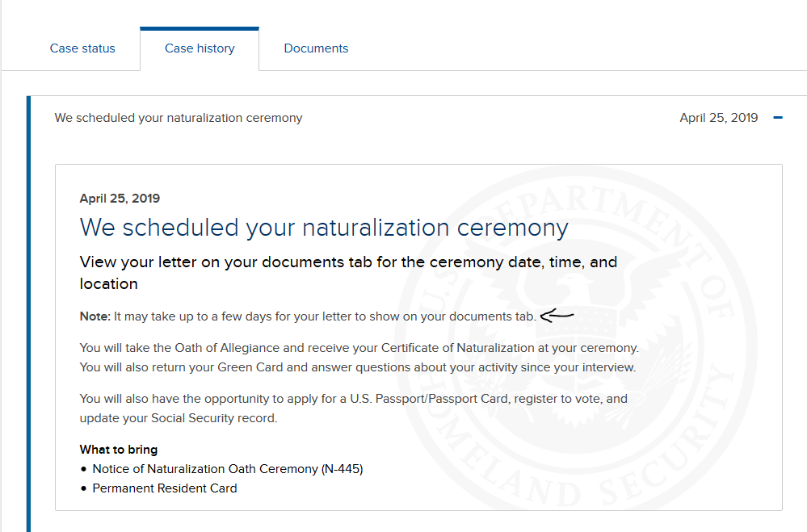
Task: Click the bold April 25, 2019 date in card
Action: (120, 199)
